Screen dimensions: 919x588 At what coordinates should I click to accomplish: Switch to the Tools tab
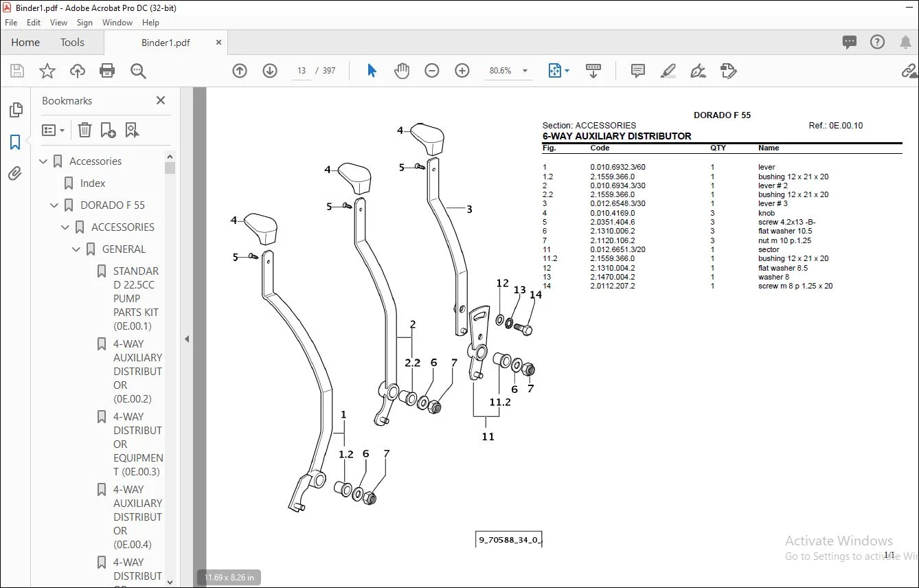pos(72,42)
